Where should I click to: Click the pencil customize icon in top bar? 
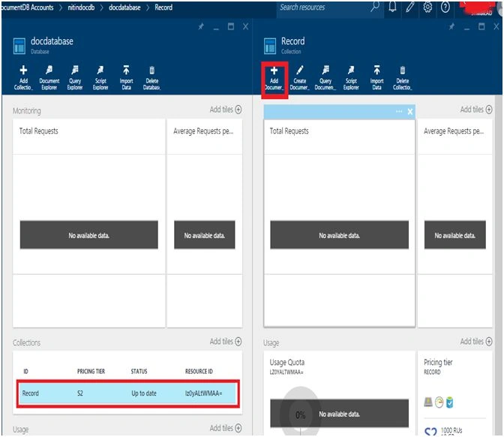[409, 7]
